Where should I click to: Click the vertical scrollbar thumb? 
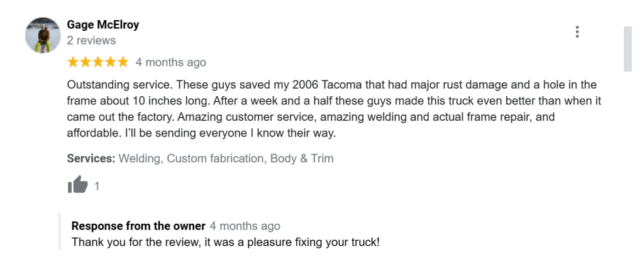pos(627,49)
